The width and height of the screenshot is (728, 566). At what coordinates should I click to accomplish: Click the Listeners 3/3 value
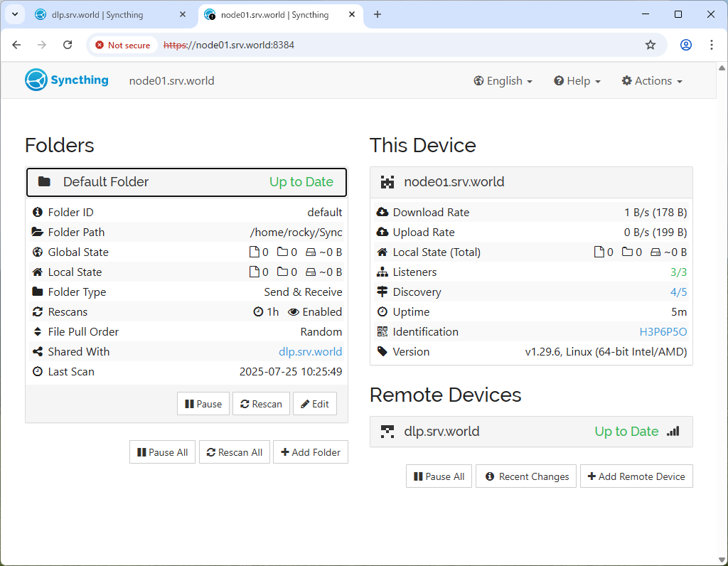pyautogui.click(x=678, y=272)
